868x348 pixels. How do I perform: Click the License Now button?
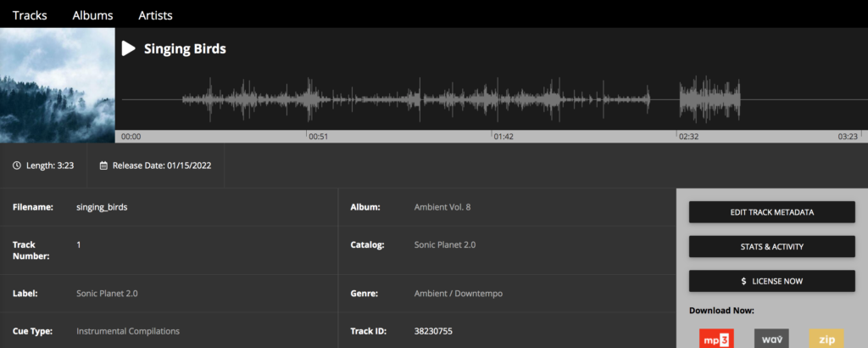tap(771, 281)
